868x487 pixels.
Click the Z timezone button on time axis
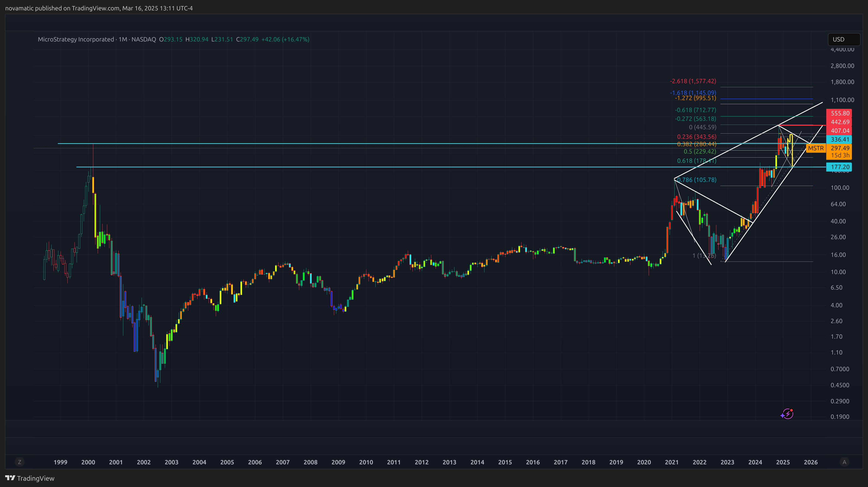(20, 462)
